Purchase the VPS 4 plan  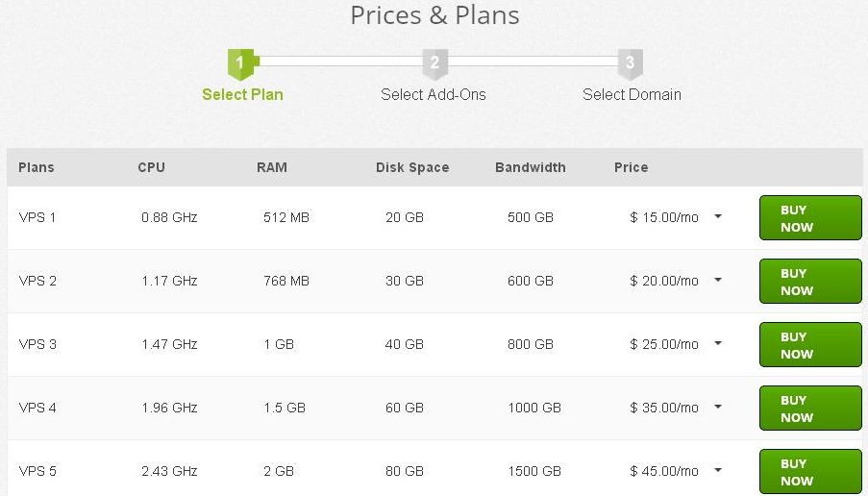click(810, 409)
